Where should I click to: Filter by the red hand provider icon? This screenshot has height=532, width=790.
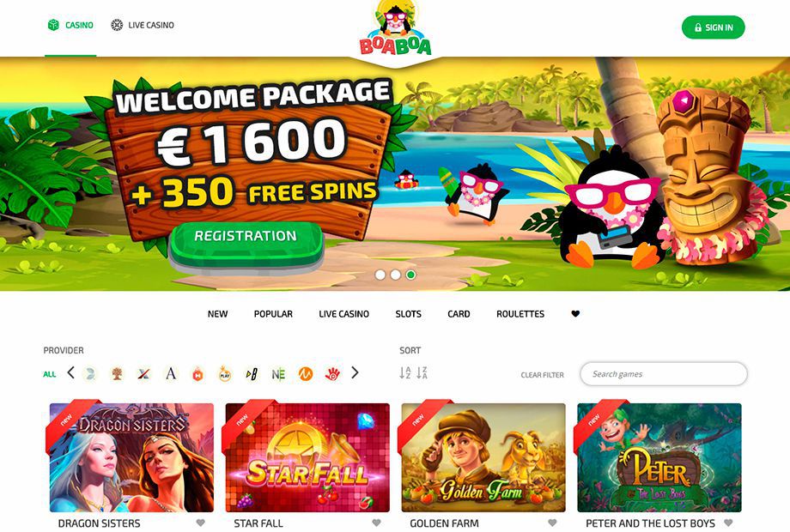tap(332, 374)
